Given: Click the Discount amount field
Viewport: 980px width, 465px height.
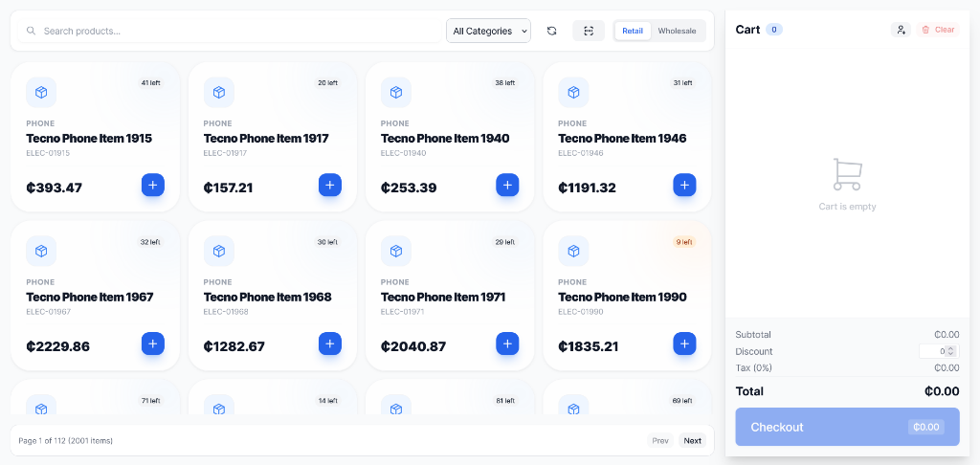Looking at the screenshot, I should click(x=938, y=351).
